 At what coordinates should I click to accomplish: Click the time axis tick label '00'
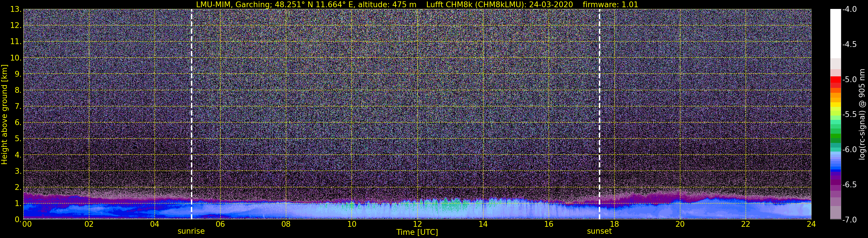tap(26, 225)
